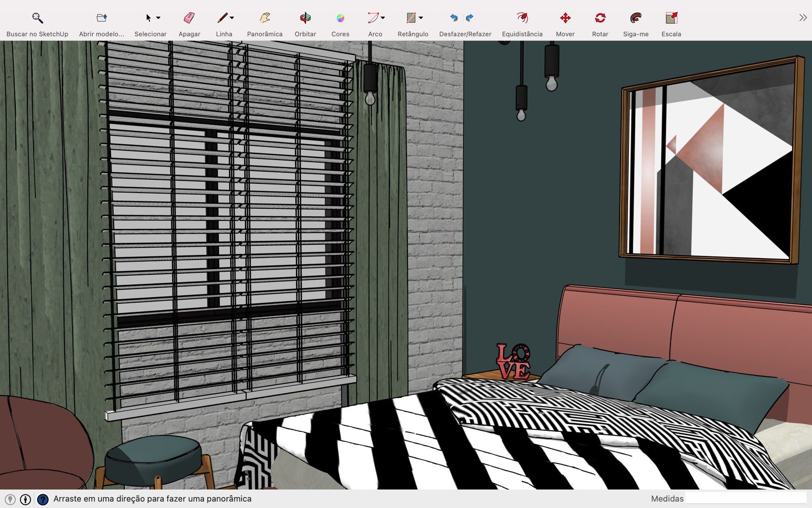Pick the Mover tool
Image resolution: width=812 pixels, height=508 pixels.
point(565,18)
